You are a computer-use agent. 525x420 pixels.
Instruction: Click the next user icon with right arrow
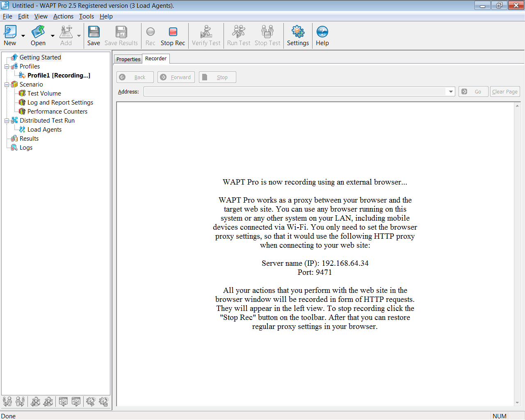20,402
